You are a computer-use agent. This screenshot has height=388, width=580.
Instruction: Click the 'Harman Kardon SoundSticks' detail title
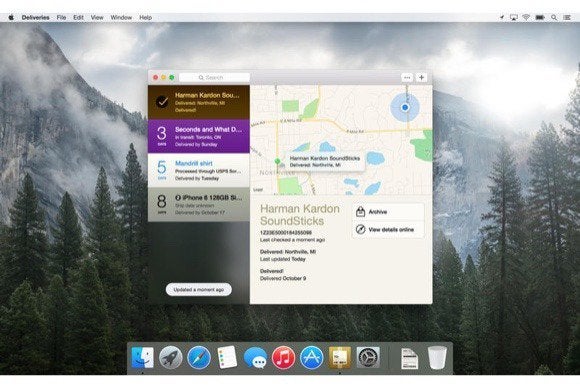(x=300, y=215)
